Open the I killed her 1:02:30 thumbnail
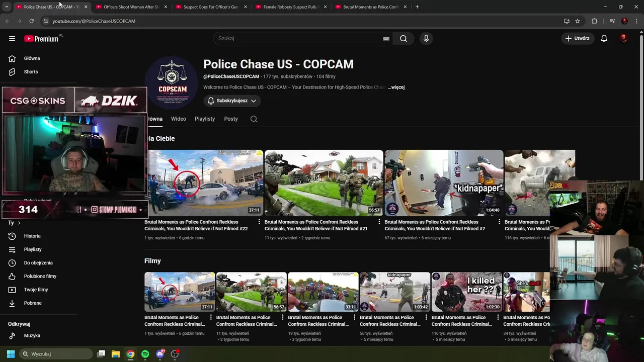 [x=466, y=292]
